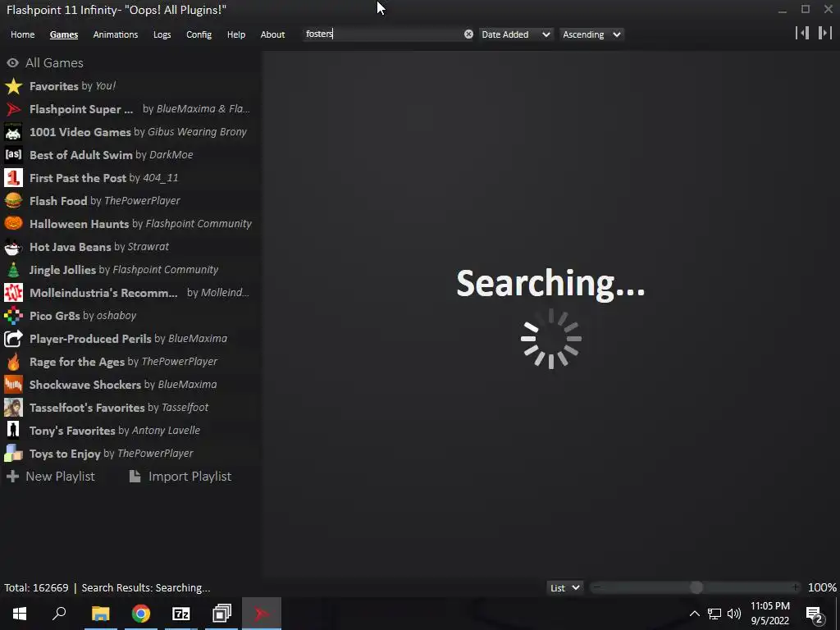Open Google Chrome from taskbar
The width and height of the screenshot is (840, 630).
pos(141,614)
